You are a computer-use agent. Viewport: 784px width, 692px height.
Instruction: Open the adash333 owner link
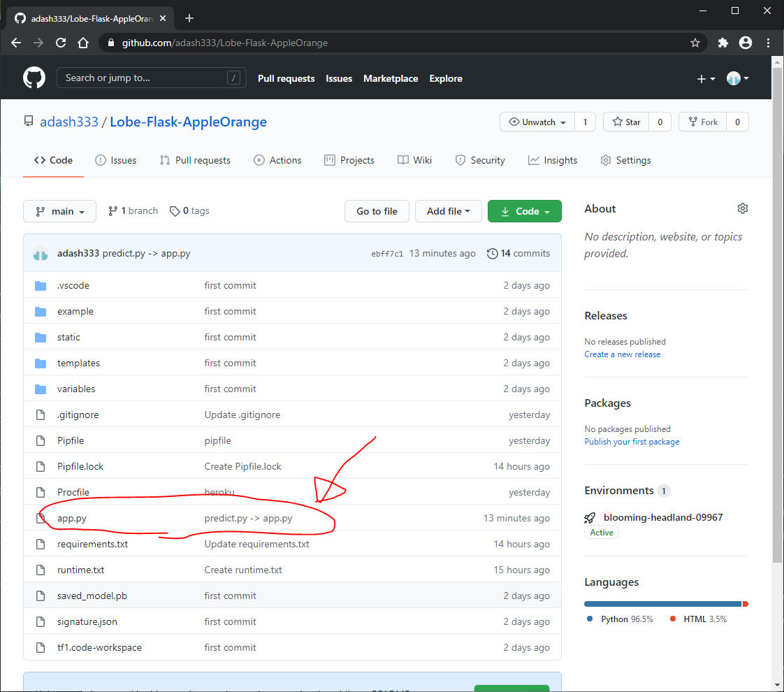[69, 122]
